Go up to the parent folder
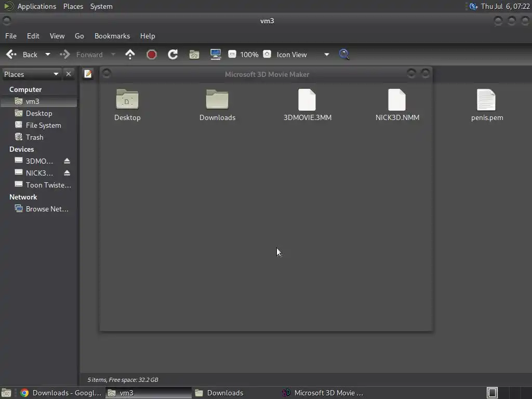 click(x=130, y=55)
